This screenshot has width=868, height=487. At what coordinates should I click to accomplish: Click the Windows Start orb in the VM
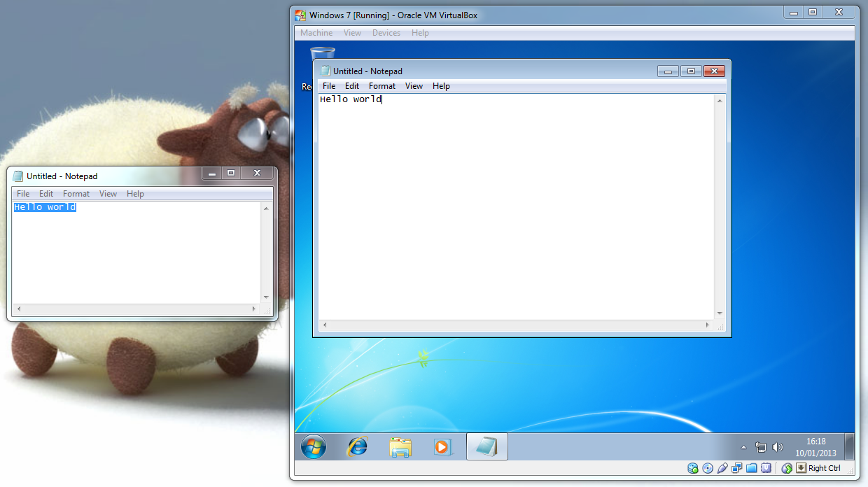pyautogui.click(x=314, y=446)
